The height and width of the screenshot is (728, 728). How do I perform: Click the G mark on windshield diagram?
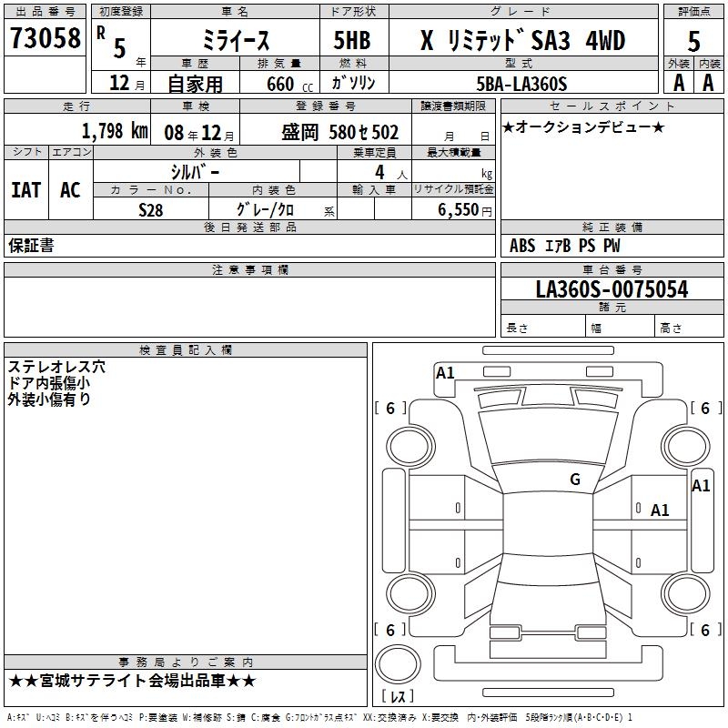point(575,480)
